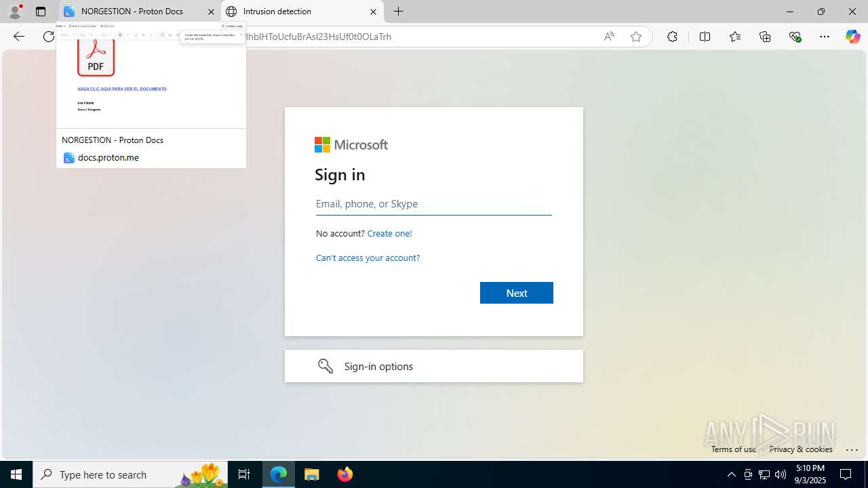Reload the current page
This screenshot has height=488, width=868.
click(x=49, y=37)
